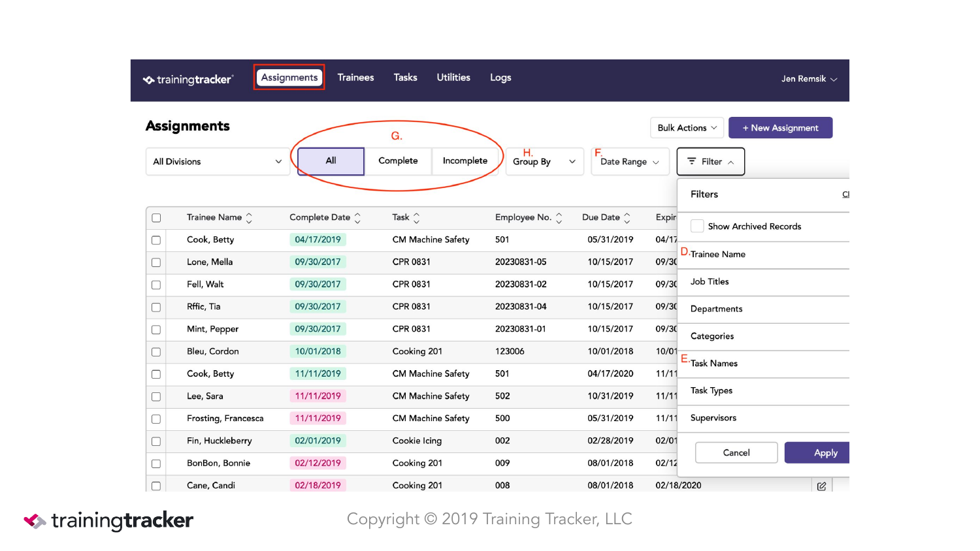Expand the Task Names filter section
Viewport: 980px width, 551px height.
[763, 364]
